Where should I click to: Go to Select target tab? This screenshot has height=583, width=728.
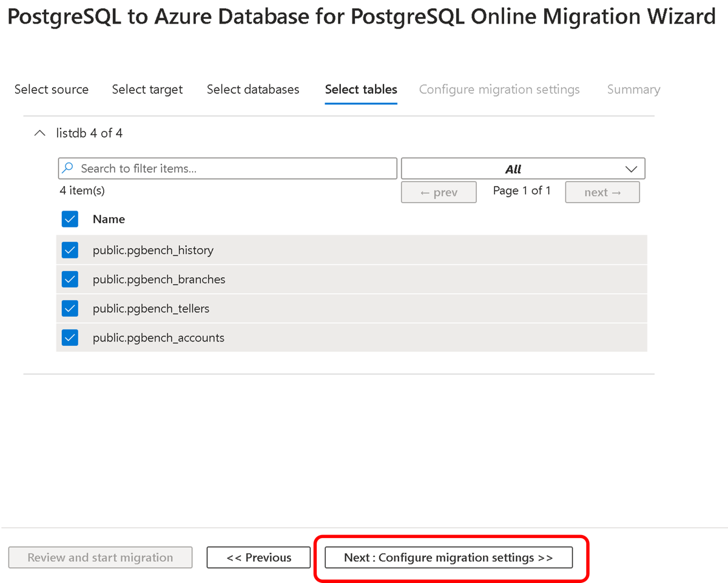pos(147,90)
